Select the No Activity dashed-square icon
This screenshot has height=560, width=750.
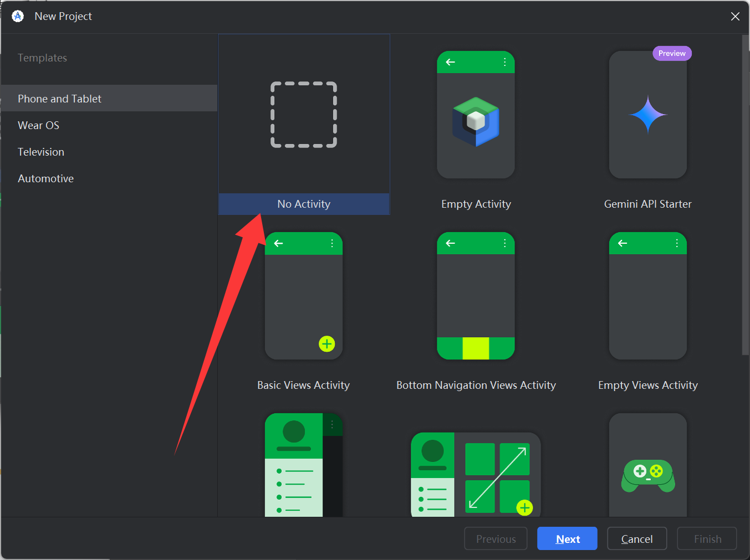pyautogui.click(x=304, y=115)
